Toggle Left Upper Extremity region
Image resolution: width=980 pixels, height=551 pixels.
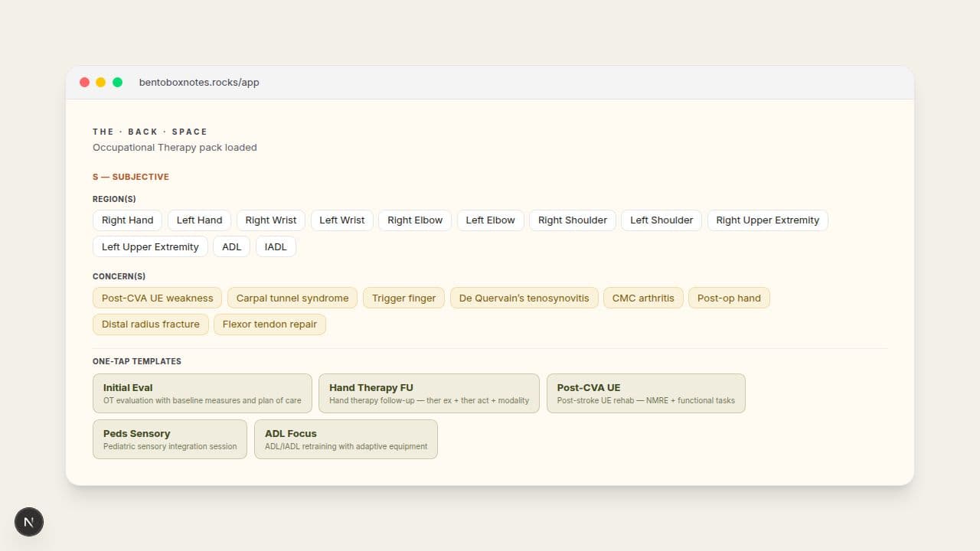point(150,247)
